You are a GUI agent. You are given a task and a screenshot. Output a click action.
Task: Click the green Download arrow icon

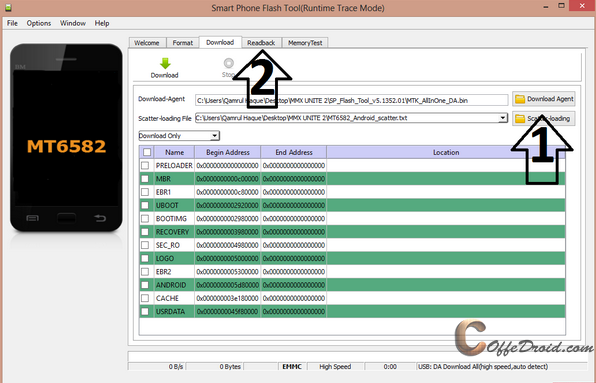pos(165,63)
